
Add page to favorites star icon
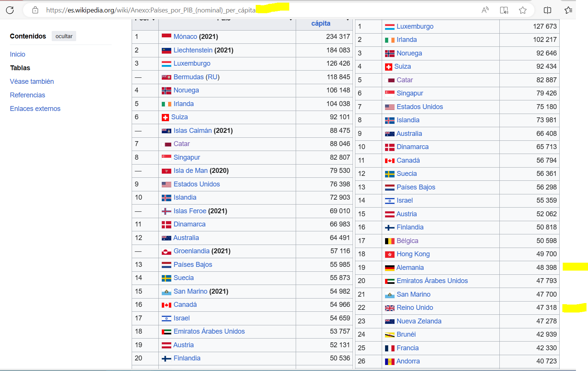tap(523, 10)
